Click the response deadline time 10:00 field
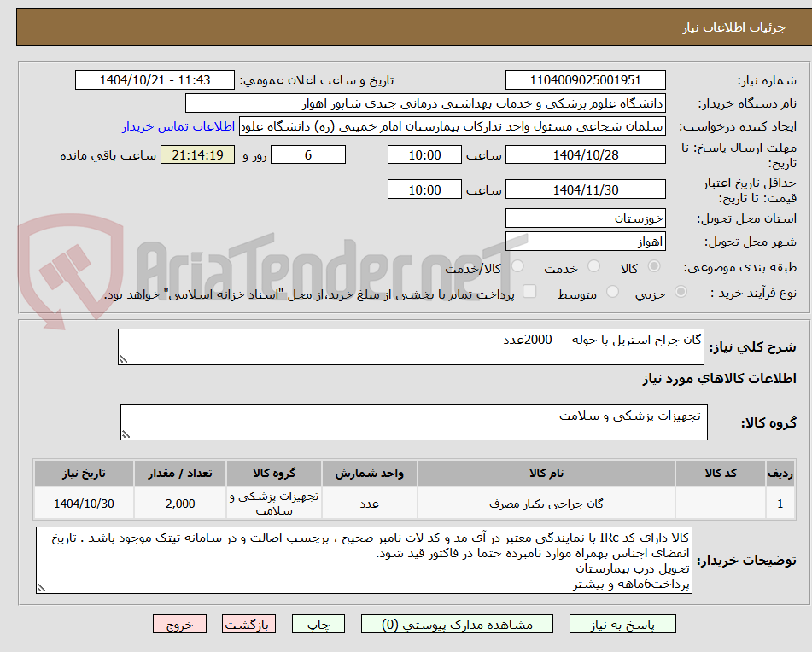 [424, 154]
